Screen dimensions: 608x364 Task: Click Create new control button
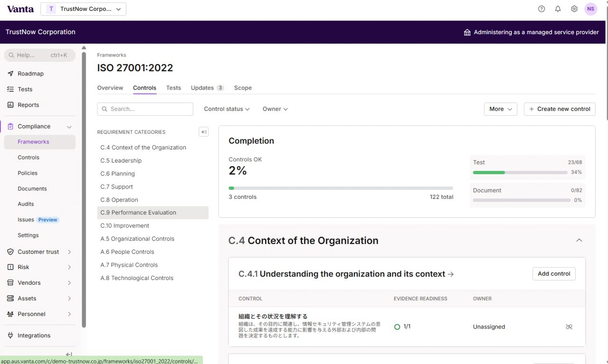[560, 109]
